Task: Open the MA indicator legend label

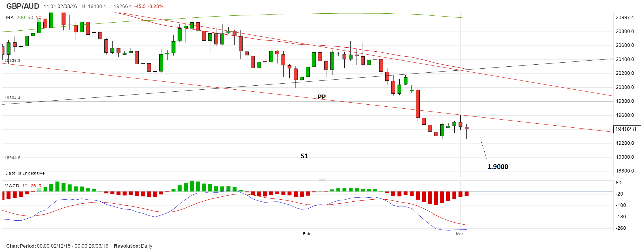Action: [x=10, y=17]
